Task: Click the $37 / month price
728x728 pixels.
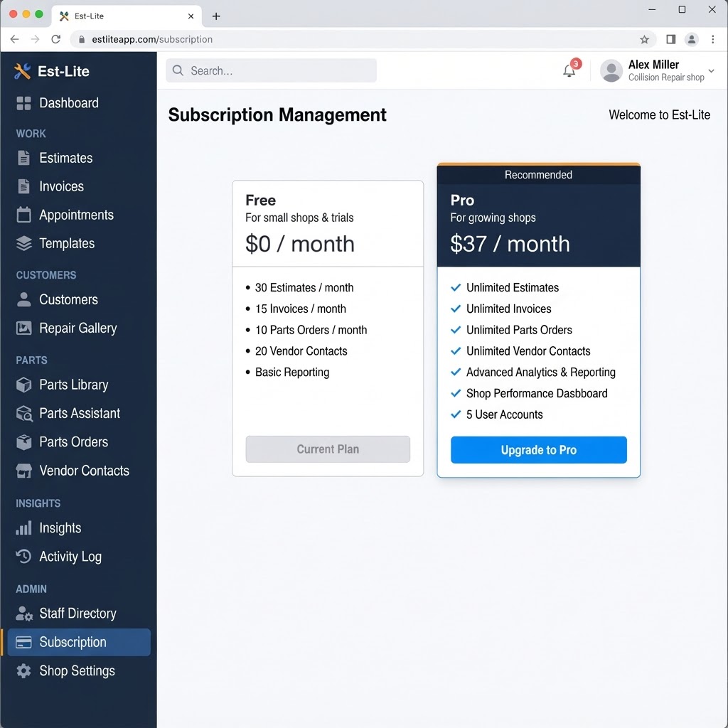Action: tap(510, 244)
